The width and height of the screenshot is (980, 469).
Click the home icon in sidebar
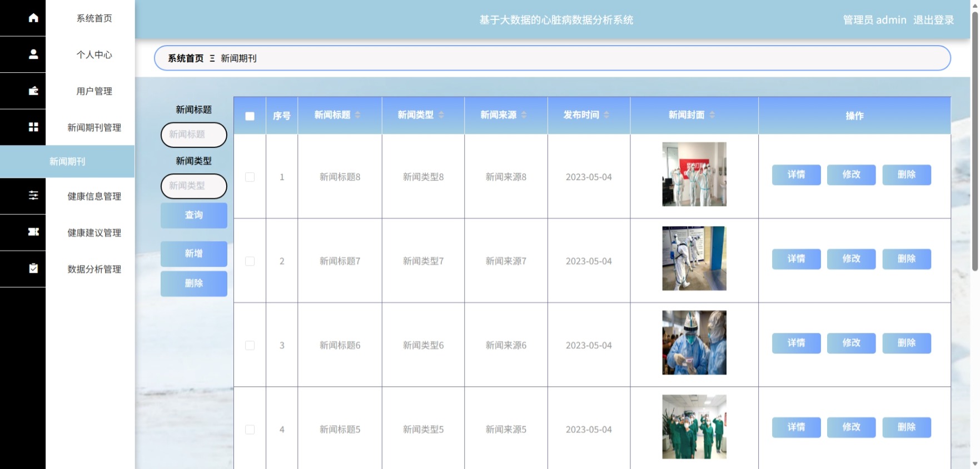(33, 18)
